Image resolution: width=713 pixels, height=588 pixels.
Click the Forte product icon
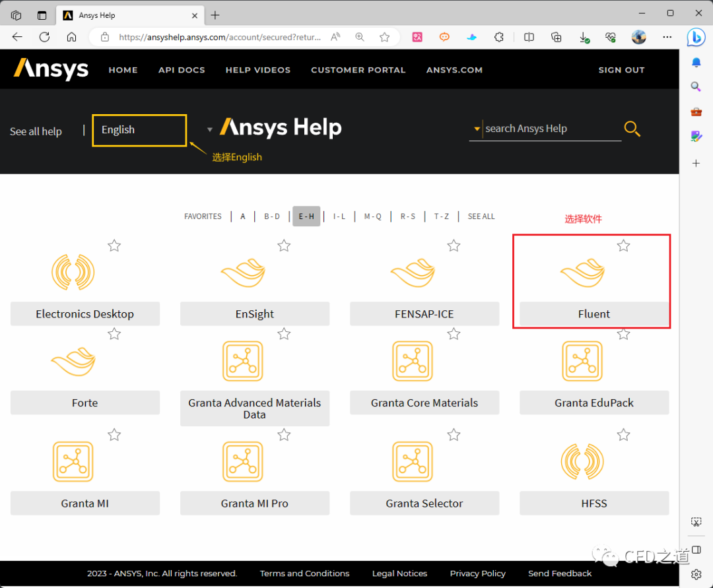click(x=73, y=362)
